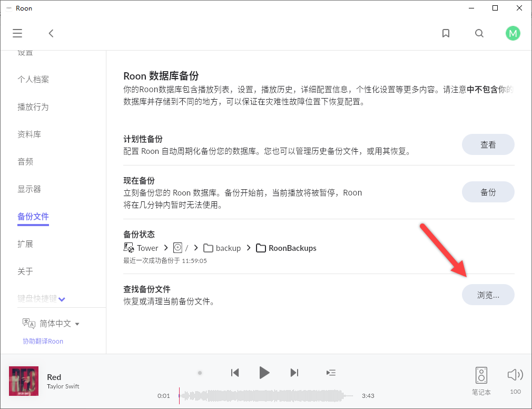The width and height of the screenshot is (532, 409).
Task: Seek within the track waveform
Action: 267,396
